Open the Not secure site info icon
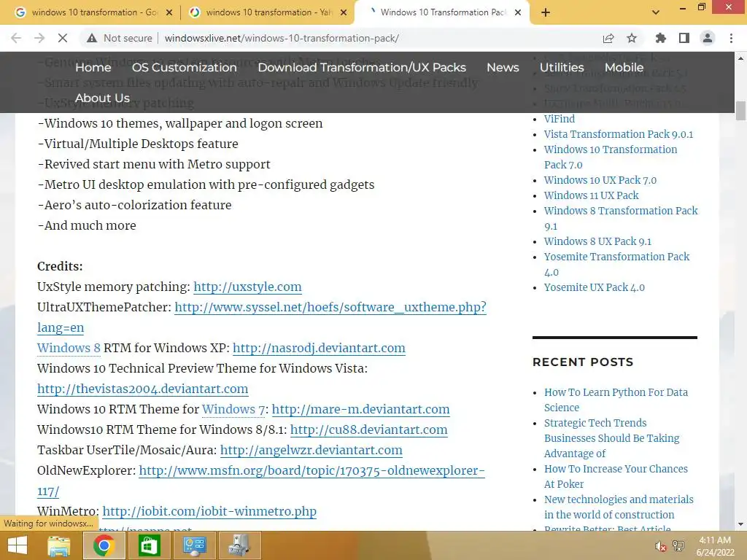The image size is (747, 560). tap(92, 38)
